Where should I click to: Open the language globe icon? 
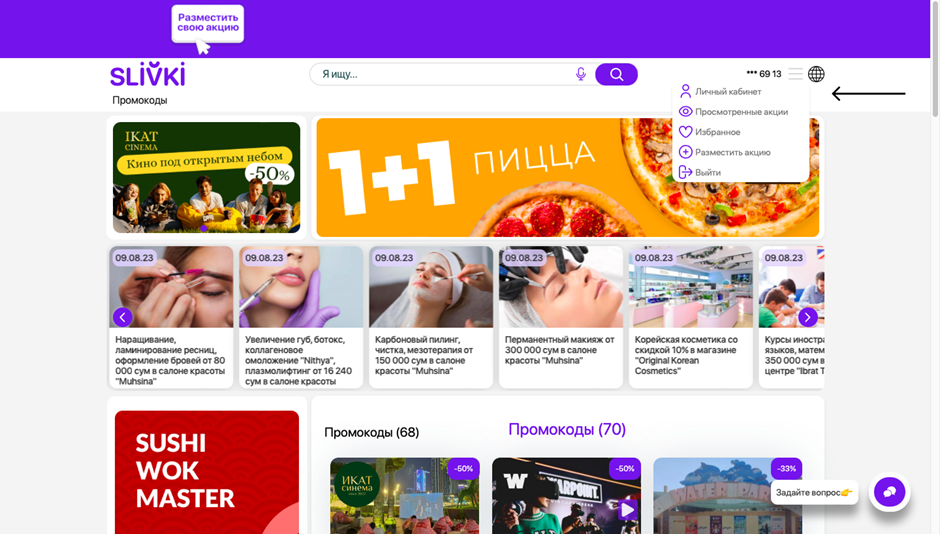pyautogui.click(x=816, y=74)
